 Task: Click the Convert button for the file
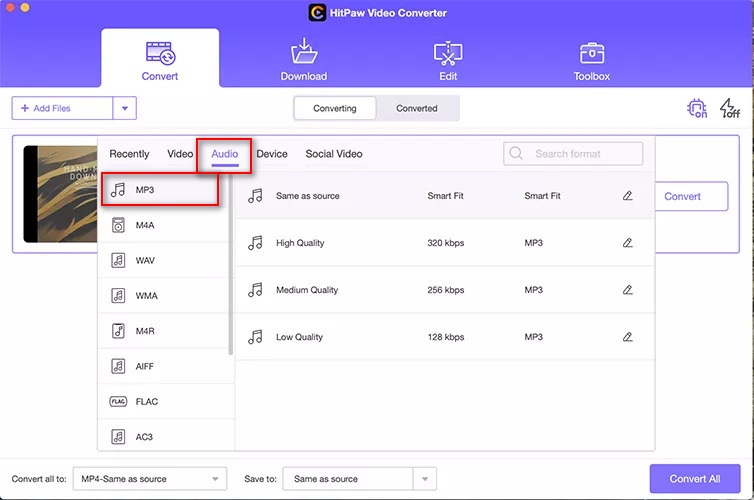691,196
